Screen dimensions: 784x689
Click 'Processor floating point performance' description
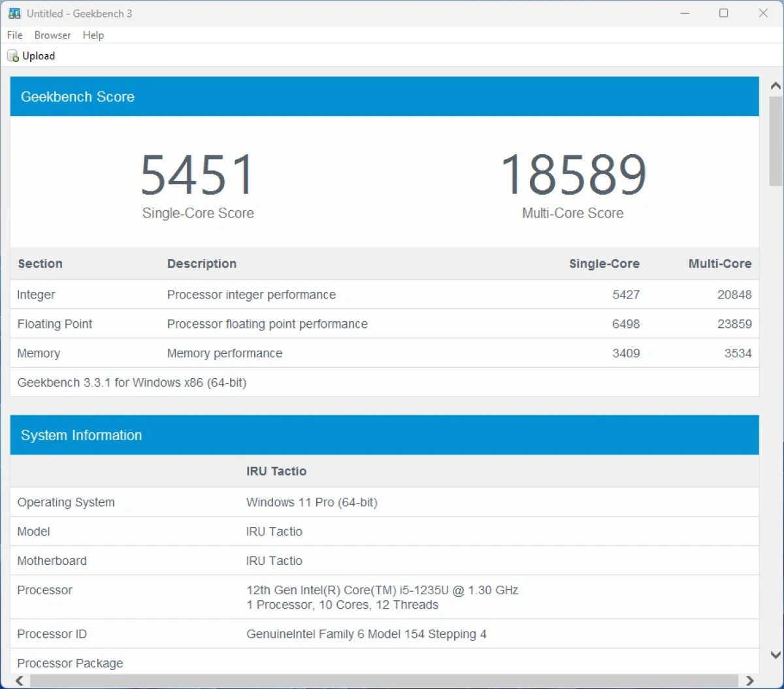click(x=267, y=324)
